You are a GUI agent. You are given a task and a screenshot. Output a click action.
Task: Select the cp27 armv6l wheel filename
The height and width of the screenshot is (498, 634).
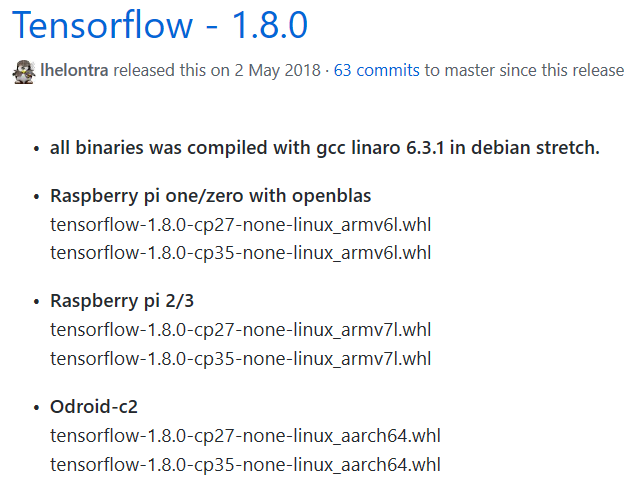pyautogui.click(x=240, y=223)
